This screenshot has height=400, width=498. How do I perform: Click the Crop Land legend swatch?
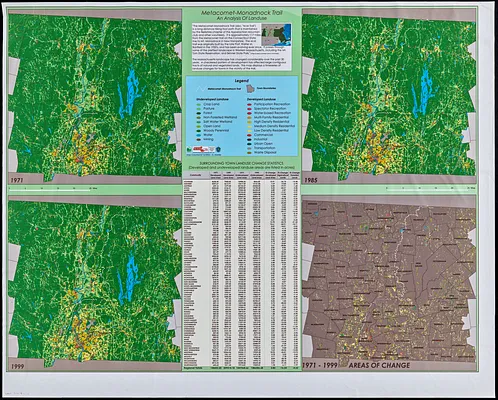[198, 105]
